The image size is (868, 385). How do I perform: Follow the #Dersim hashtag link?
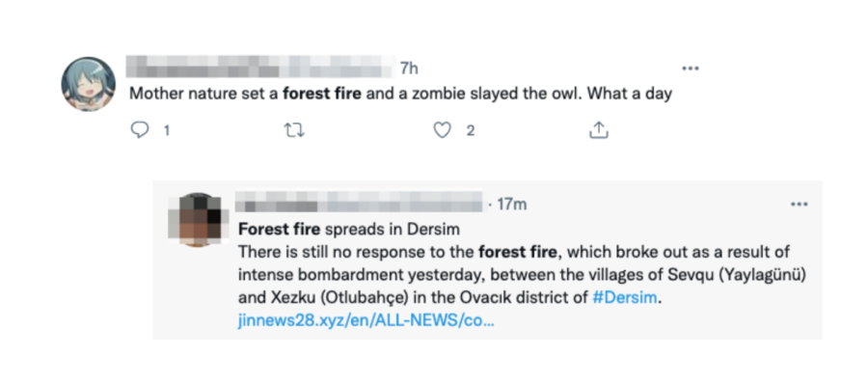pos(625,297)
